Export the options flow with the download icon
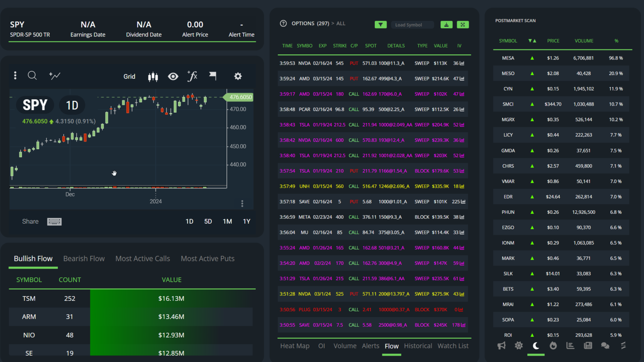The width and height of the screenshot is (644, 362). (x=446, y=25)
